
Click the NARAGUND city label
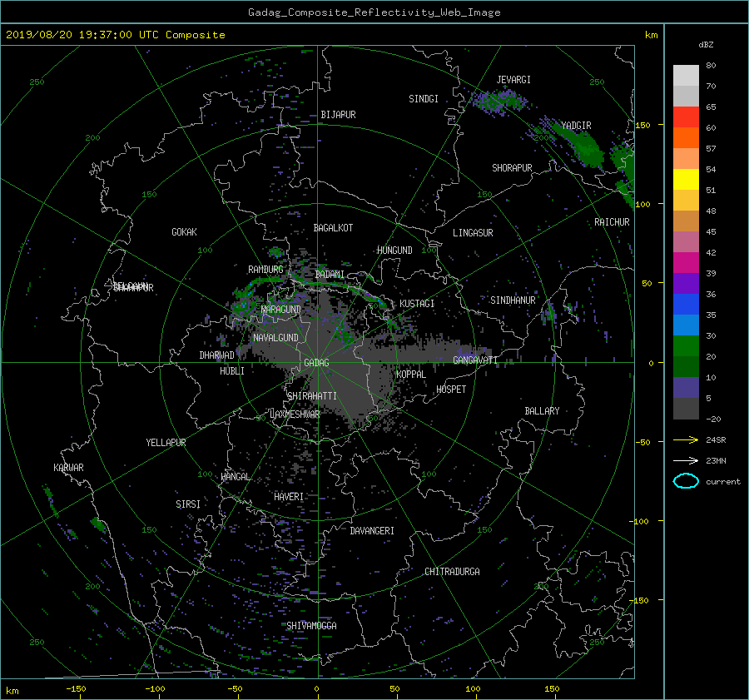(x=281, y=310)
